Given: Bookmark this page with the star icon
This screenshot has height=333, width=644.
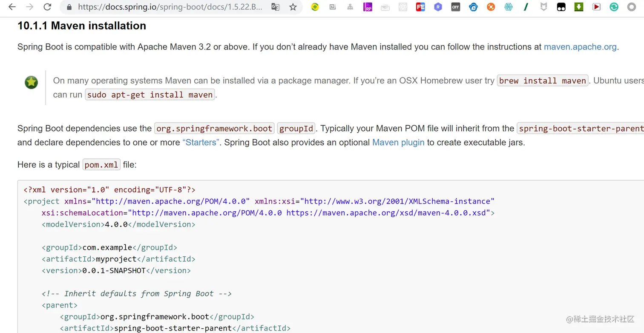Looking at the screenshot, I should tap(293, 7).
